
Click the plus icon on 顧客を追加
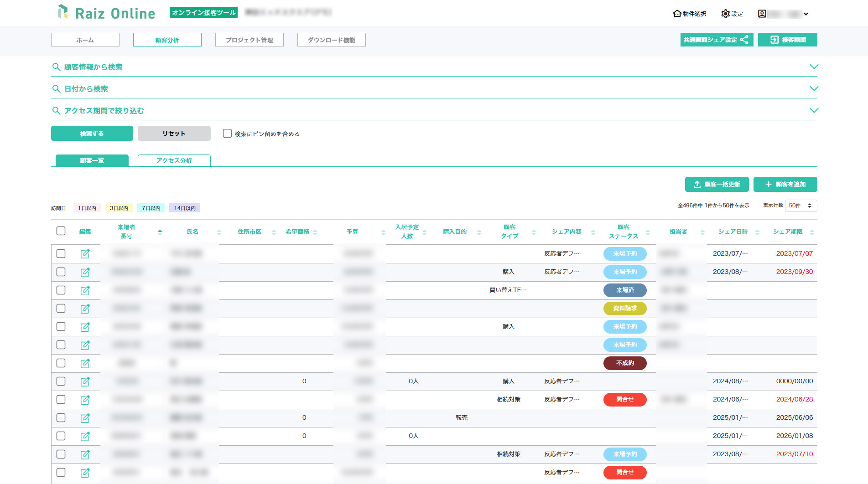pyautogui.click(x=768, y=184)
